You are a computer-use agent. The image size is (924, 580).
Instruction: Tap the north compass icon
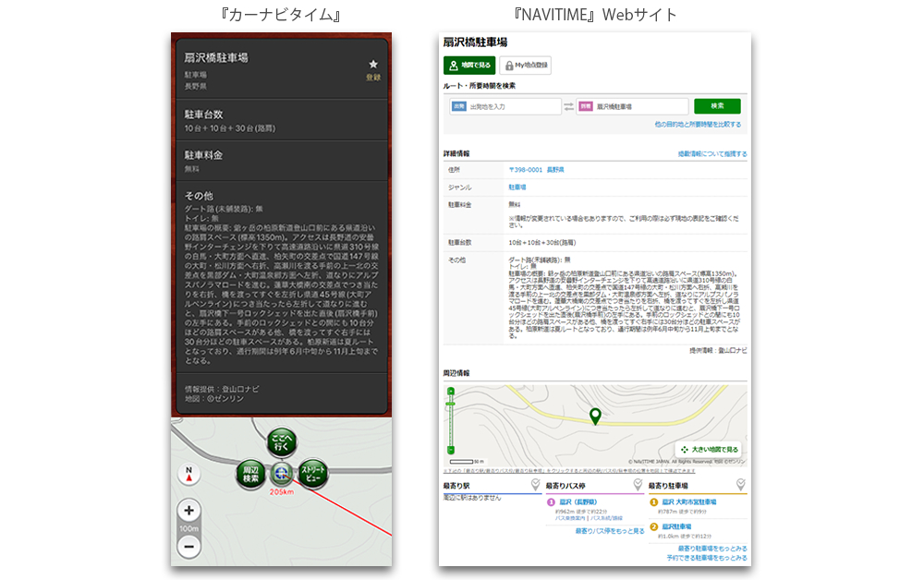coord(189,474)
